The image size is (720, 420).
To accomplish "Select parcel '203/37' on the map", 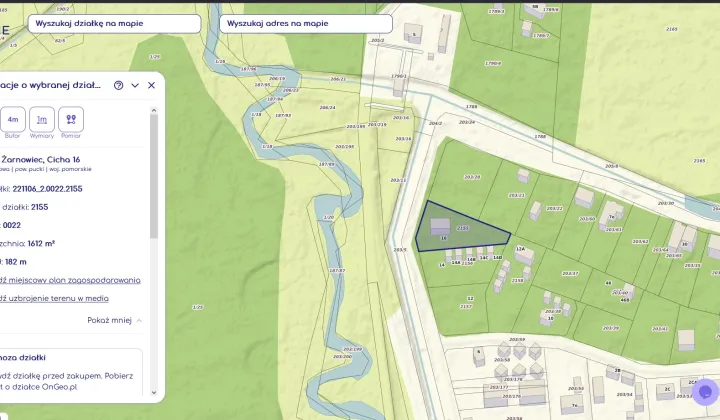I will [x=570, y=273].
